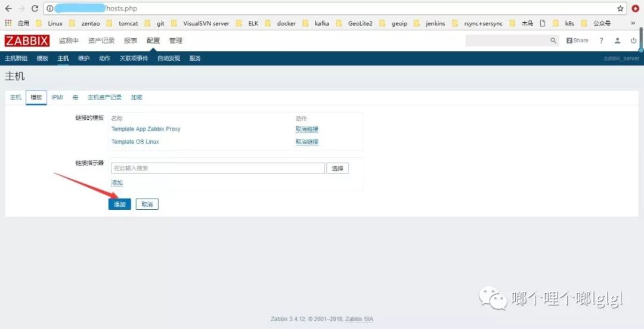Bookmark this page with the star icon
Image resolution: width=644 pixels, height=329 pixels.
[620, 8]
